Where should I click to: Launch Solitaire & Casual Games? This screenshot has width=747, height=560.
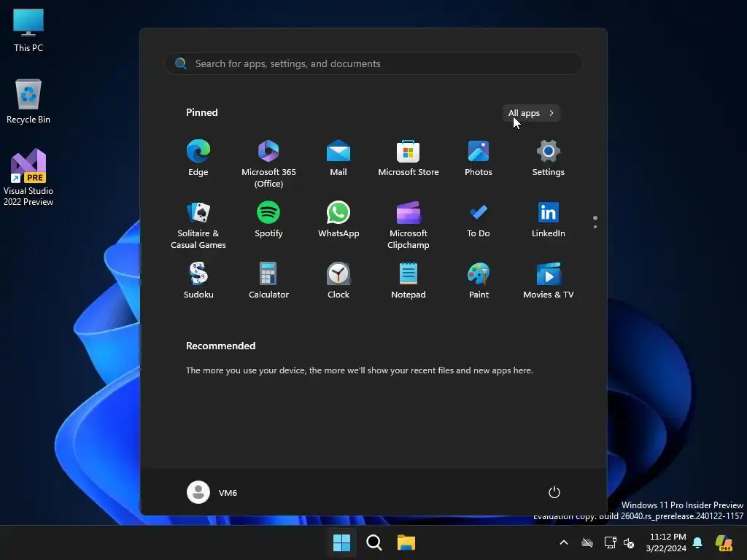[x=198, y=225]
